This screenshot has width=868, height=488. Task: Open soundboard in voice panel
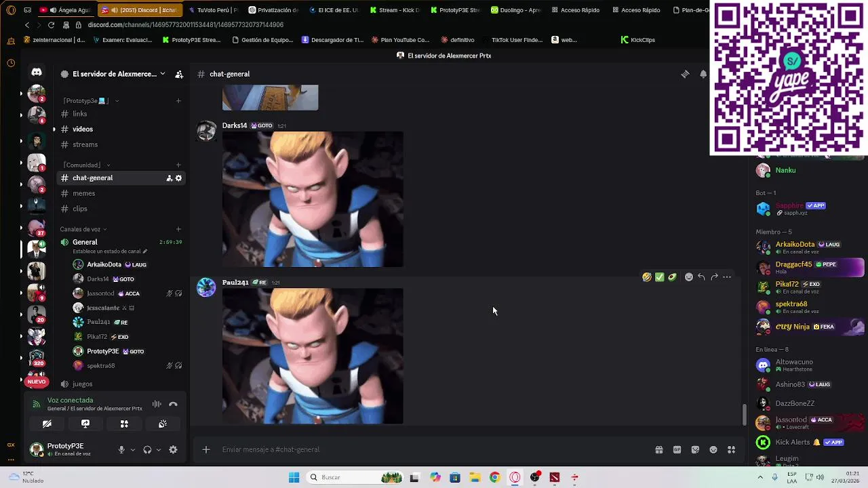tap(163, 424)
